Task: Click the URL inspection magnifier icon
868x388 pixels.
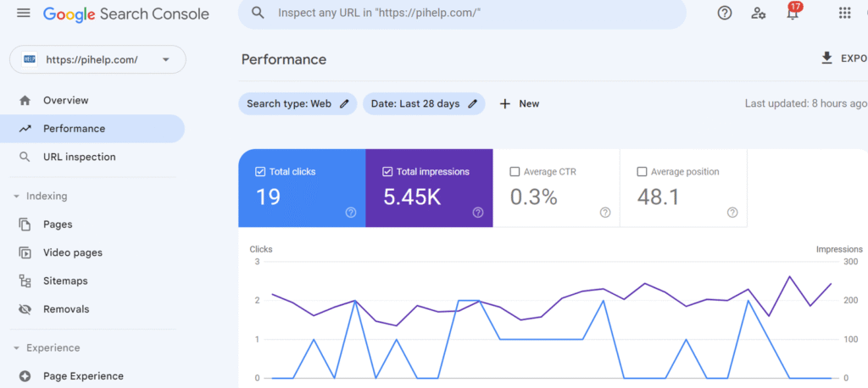Action: (25, 157)
